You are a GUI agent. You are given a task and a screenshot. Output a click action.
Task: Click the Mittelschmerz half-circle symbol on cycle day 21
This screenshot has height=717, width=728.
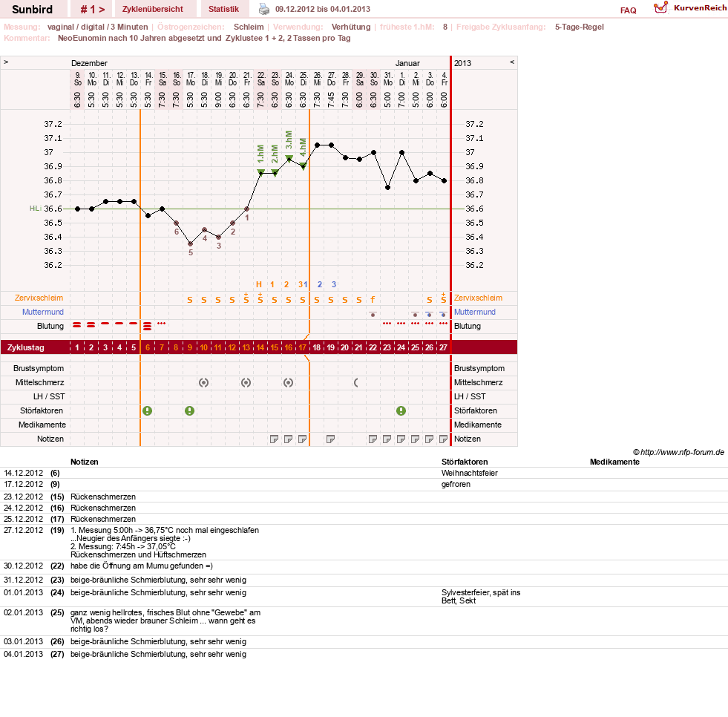pos(356,383)
